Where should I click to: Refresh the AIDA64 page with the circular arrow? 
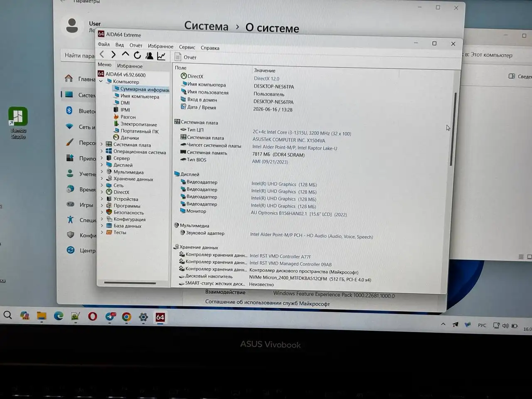pos(137,55)
